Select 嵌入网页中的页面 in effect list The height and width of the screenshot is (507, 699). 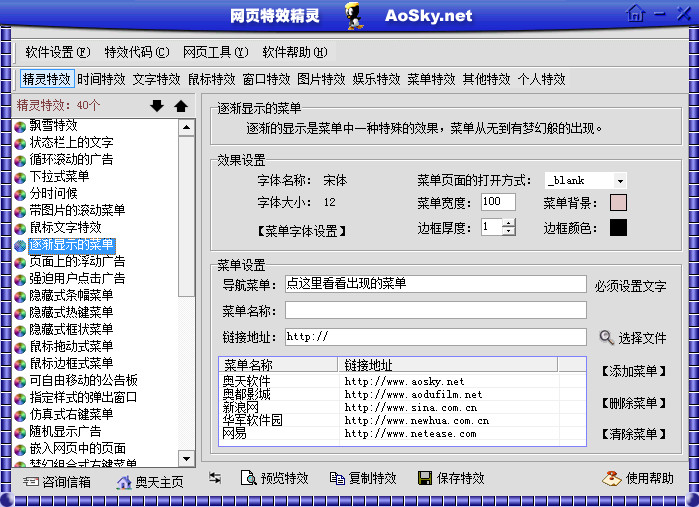pyautogui.click(x=78, y=448)
